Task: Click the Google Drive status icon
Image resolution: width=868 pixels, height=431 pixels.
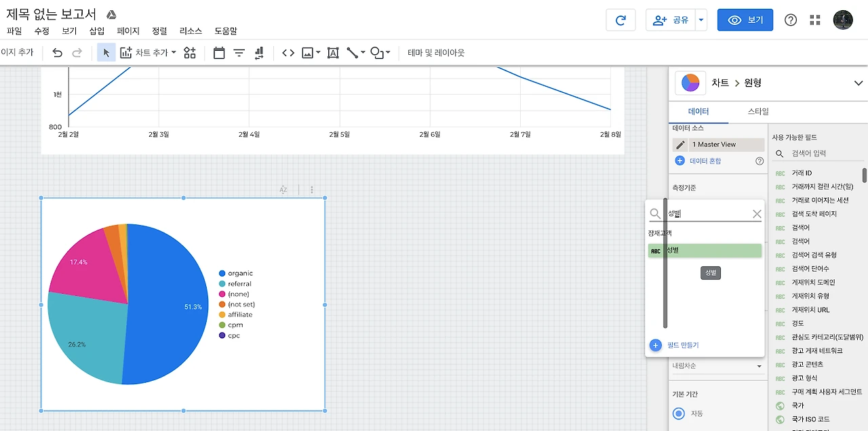Action: pos(112,15)
